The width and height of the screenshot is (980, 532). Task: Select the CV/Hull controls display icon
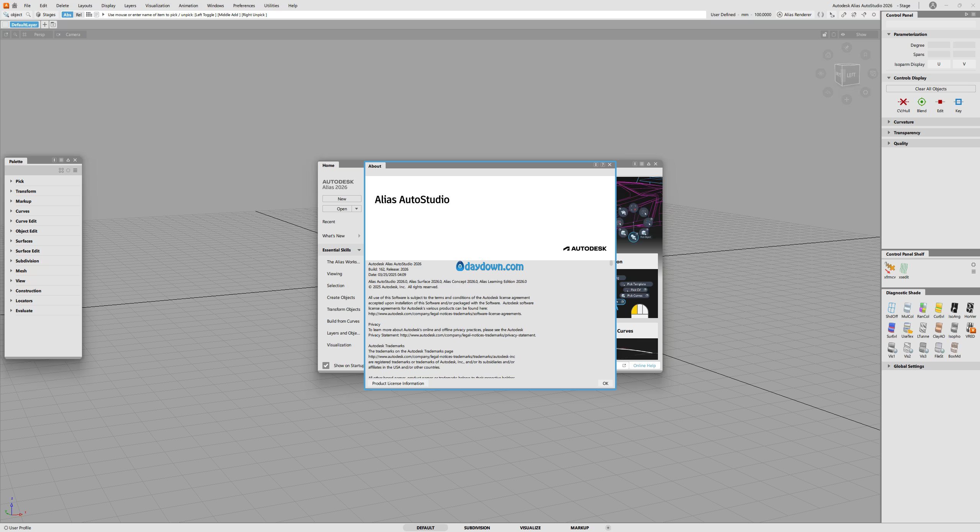903,102
